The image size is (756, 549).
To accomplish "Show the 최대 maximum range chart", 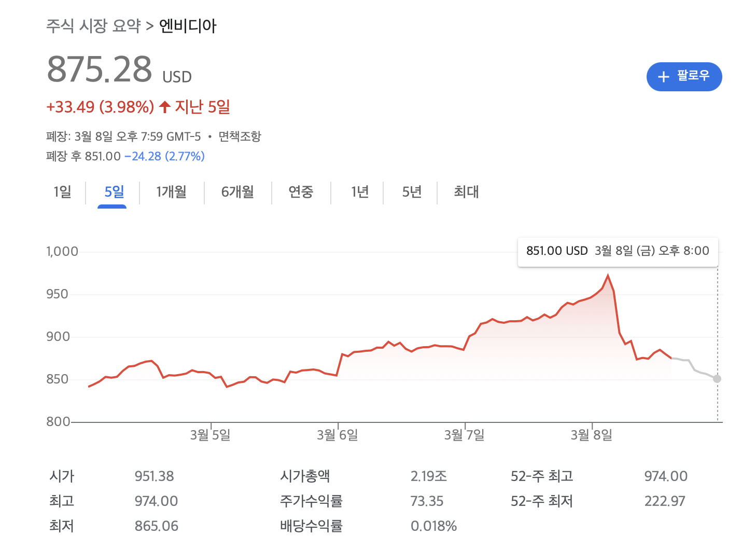I will pos(466,192).
